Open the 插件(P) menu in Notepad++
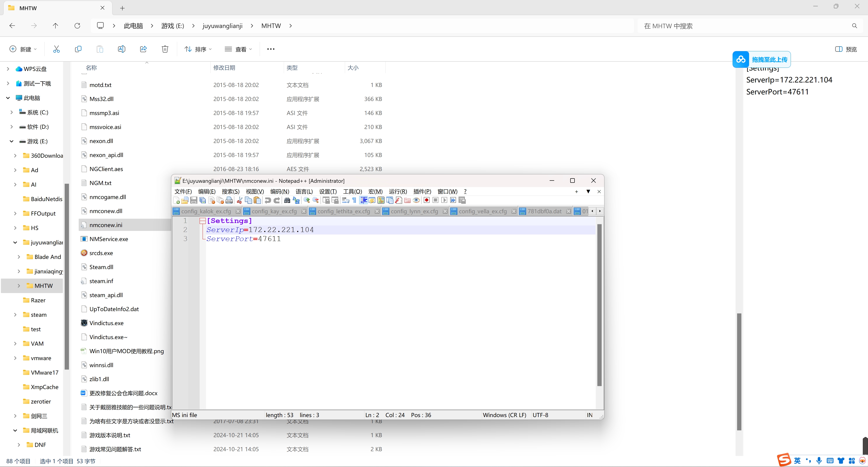Image resolution: width=868 pixels, height=467 pixels. point(422,191)
